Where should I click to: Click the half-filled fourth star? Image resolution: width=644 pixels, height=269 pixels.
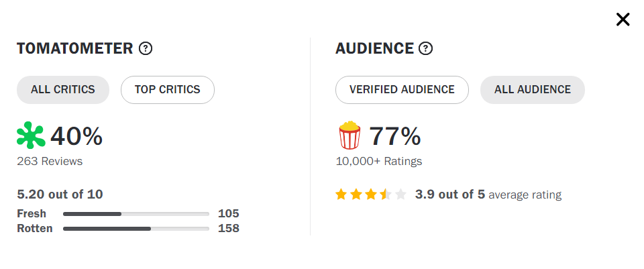[386, 195]
